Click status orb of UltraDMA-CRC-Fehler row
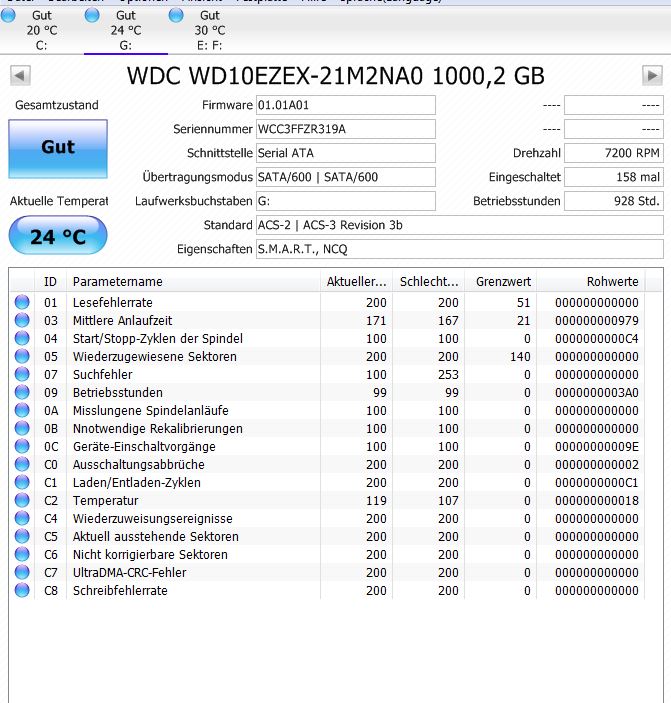This screenshot has height=703, width=671. (x=22, y=572)
